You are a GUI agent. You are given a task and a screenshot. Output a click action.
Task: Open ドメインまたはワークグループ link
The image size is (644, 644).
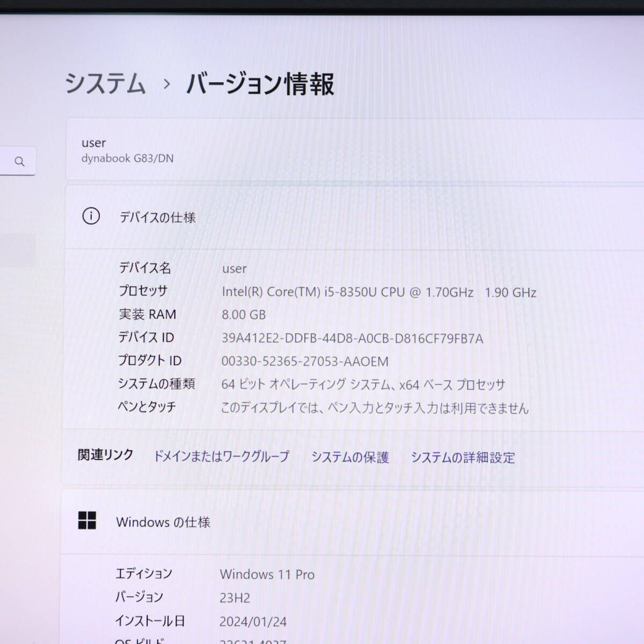221,456
